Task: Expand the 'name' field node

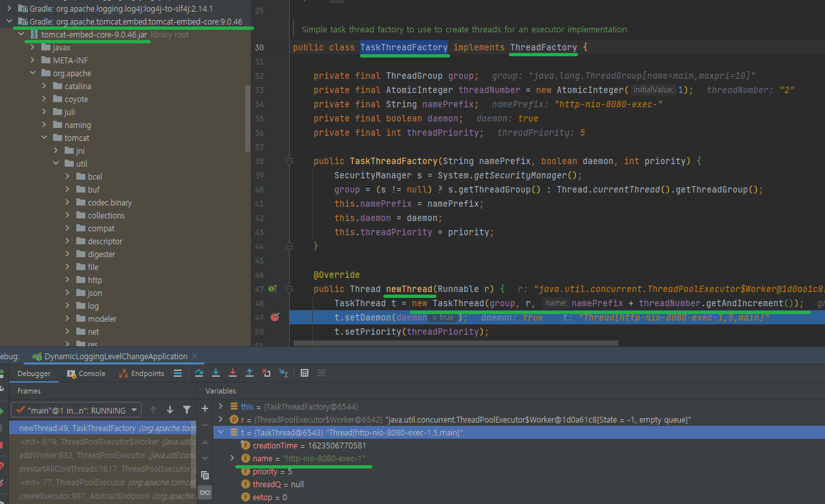Action: coord(233,458)
